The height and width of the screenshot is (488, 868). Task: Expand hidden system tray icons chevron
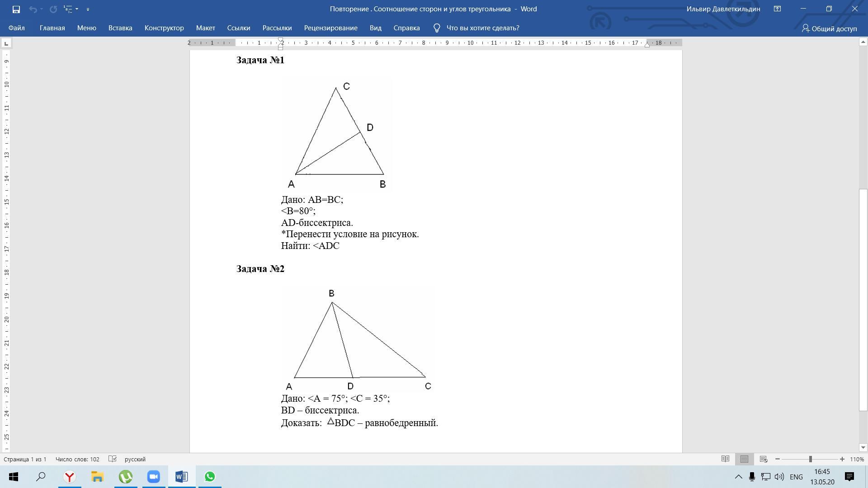point(738,477)
